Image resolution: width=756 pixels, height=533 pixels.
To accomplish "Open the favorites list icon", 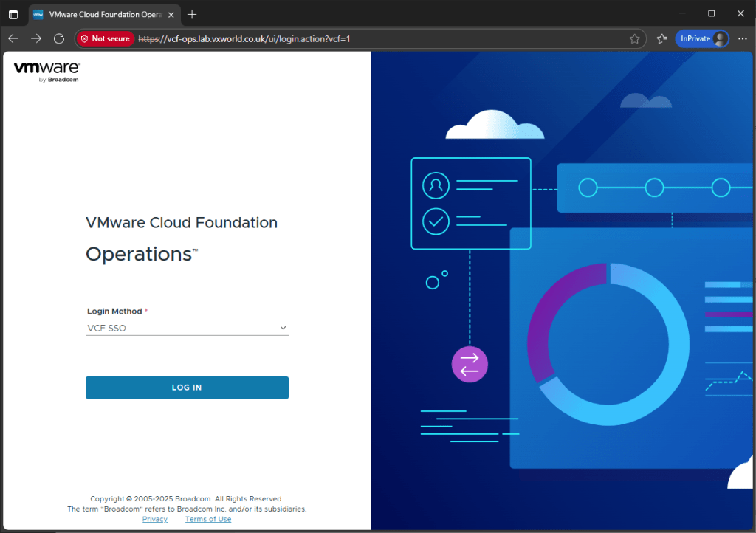I will pyautogui.click(x=661, y=39).
